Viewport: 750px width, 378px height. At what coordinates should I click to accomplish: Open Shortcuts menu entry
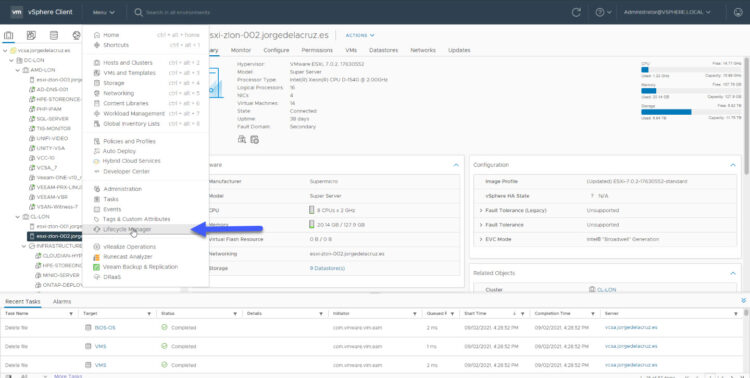pos(116,45)
